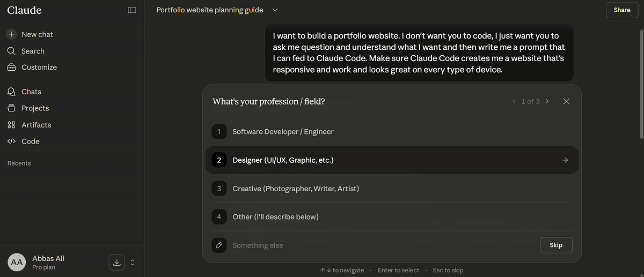Image resolution: width=644 pixels, height=277 pixels.
Task: Open chat title dropdown chevron
Action: click(x=275, y=10)
